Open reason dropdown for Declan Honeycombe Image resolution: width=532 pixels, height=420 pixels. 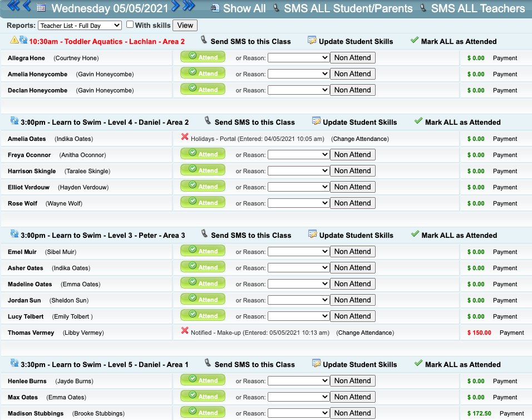[299, 90]
